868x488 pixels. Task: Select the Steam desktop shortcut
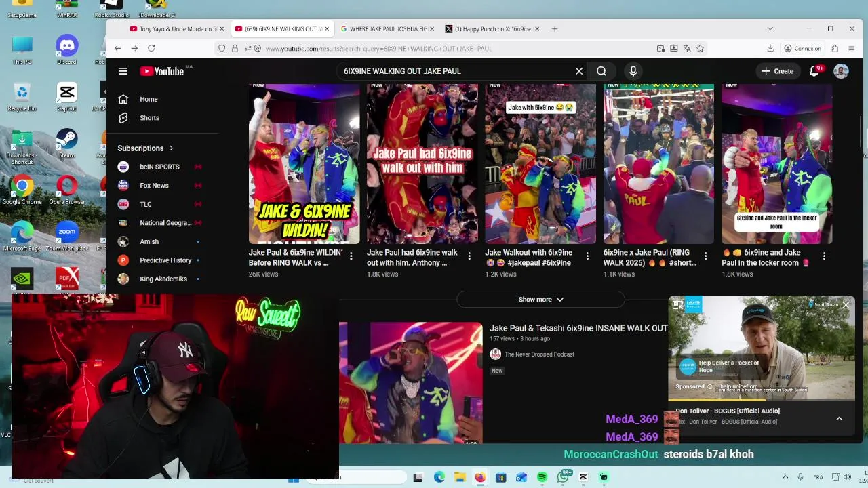66,143
